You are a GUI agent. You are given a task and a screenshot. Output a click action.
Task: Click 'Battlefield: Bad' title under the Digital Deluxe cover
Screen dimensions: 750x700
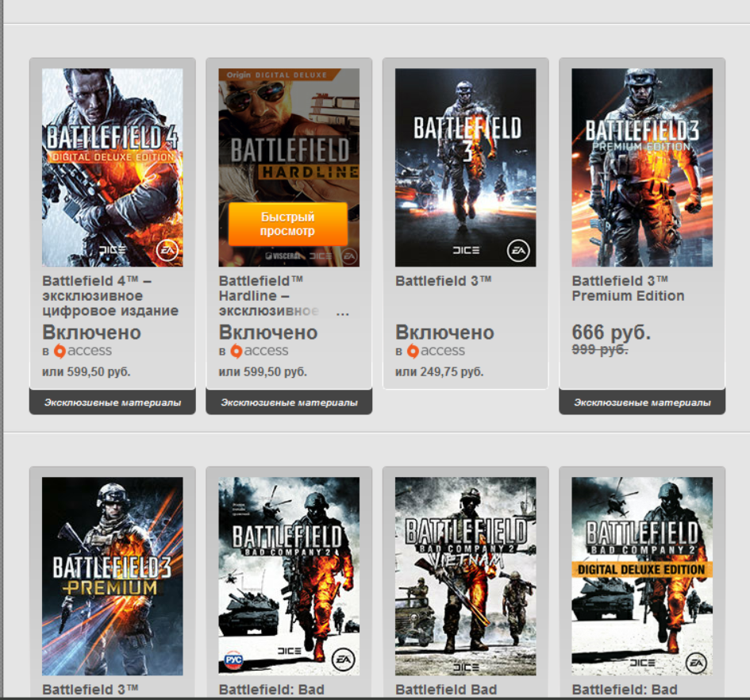tap(624, 690)
